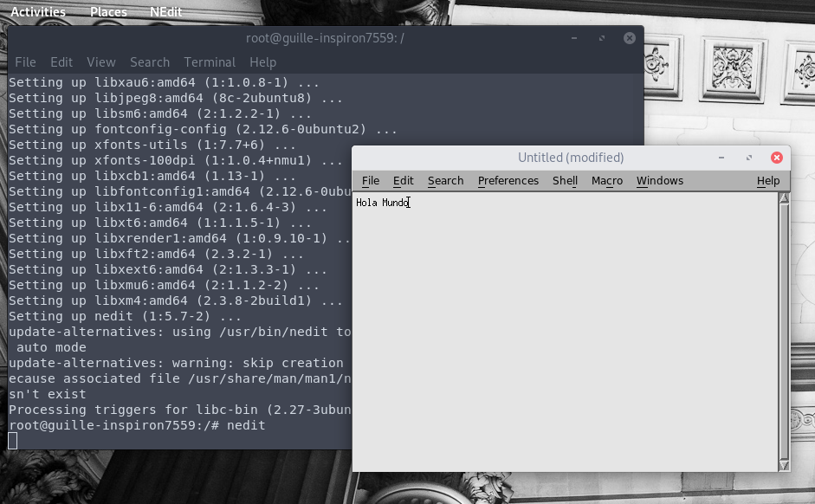This screenshot has width=815, height=504.
Task: Click 'Processing triggers for libc-bin' line
Action: (x=180, y=410)
